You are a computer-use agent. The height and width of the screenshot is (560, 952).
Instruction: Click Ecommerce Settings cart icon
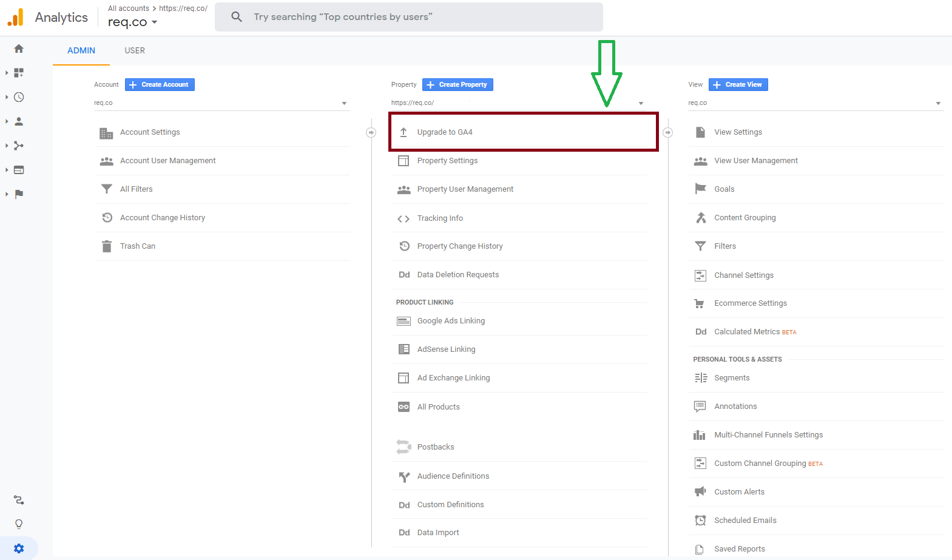click(700, 303)
